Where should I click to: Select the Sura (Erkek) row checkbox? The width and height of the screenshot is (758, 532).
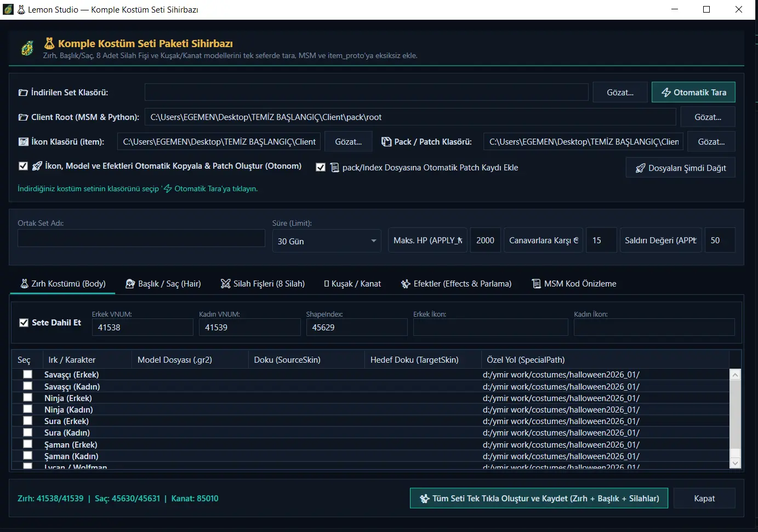[x=27, y=421]
